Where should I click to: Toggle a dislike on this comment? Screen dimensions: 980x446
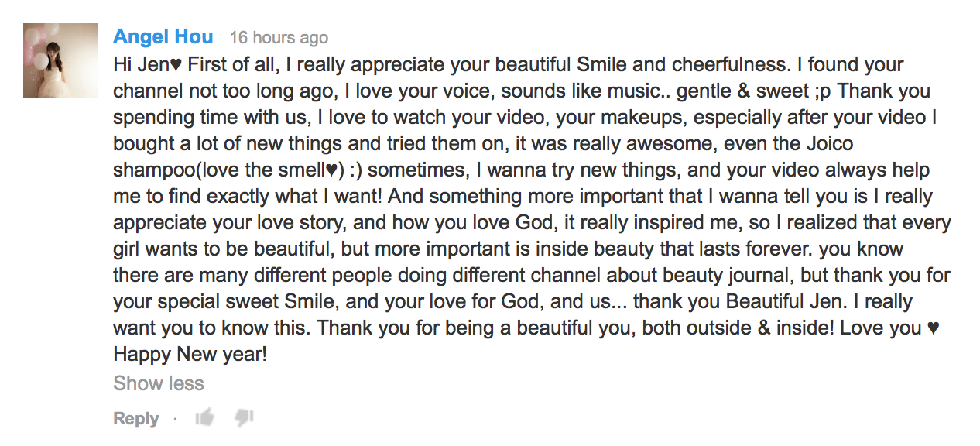click(x=244, y=418)
